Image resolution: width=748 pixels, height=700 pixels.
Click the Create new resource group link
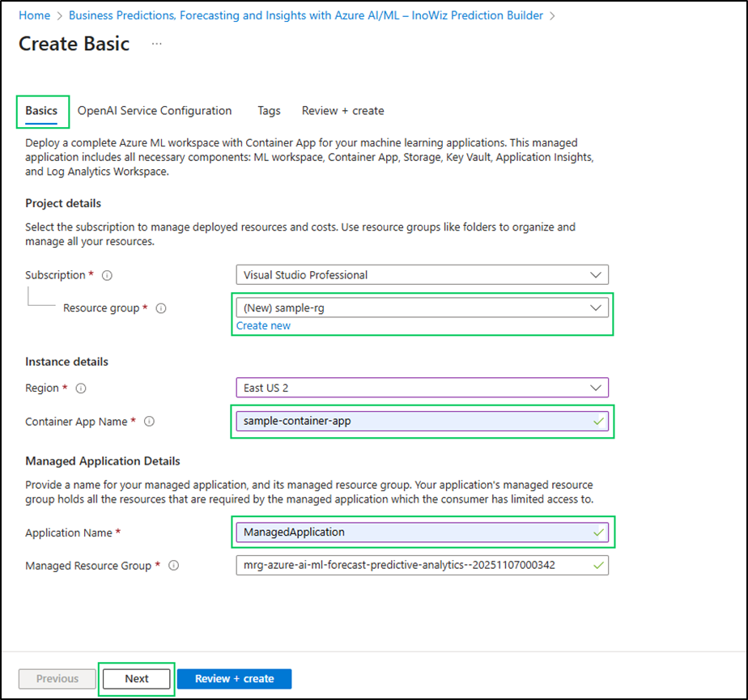click(x=263, y=325)
